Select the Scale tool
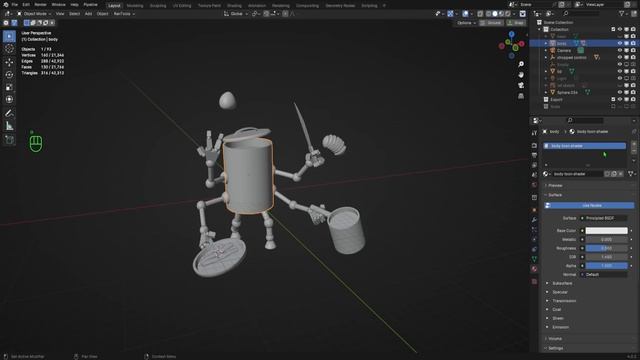This screenshot has width=640, height=360. [9, 87]
